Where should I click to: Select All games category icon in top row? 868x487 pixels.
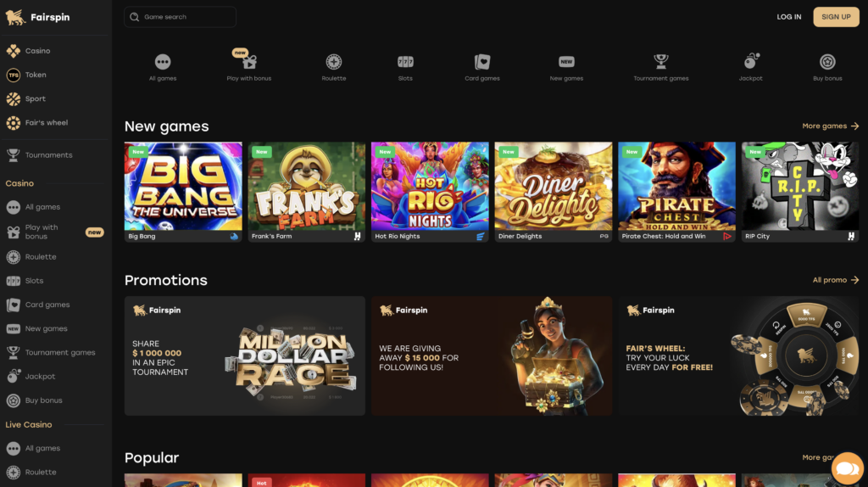[163, 68]
